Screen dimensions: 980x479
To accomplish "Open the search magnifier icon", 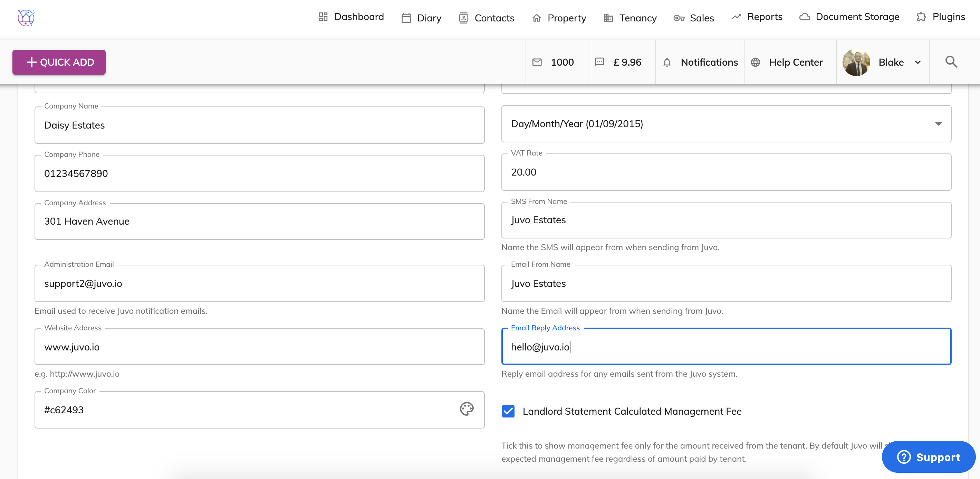I will click(x=951, y=62).
